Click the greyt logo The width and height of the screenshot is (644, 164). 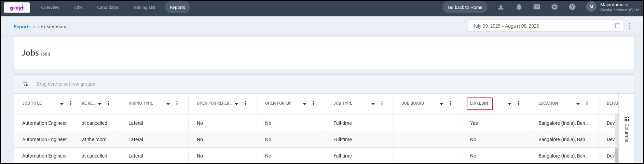[x=17, y=8]
